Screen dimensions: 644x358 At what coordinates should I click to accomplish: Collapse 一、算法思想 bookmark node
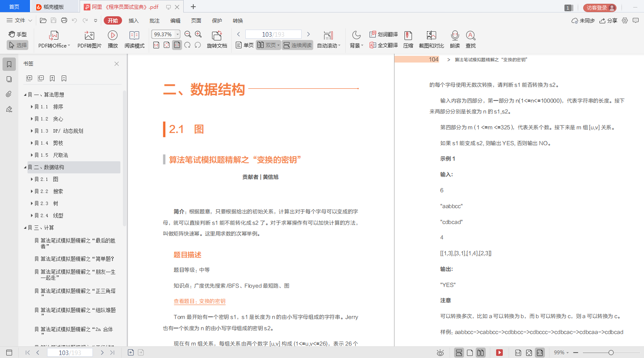click(25, 95)
